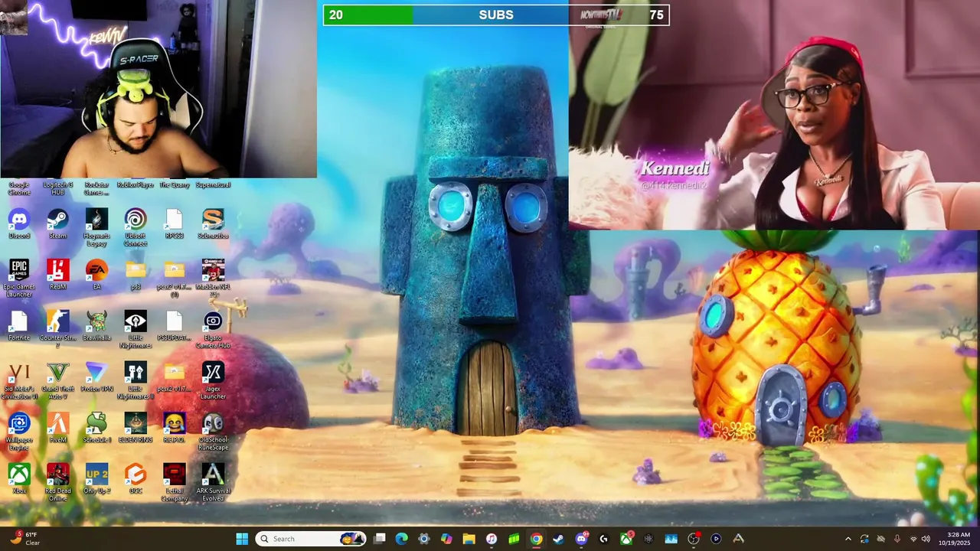The height and width of the screenshot is (551, 980).
Task: Open the music app taskbar icon
Action: (x=492, y=539)
